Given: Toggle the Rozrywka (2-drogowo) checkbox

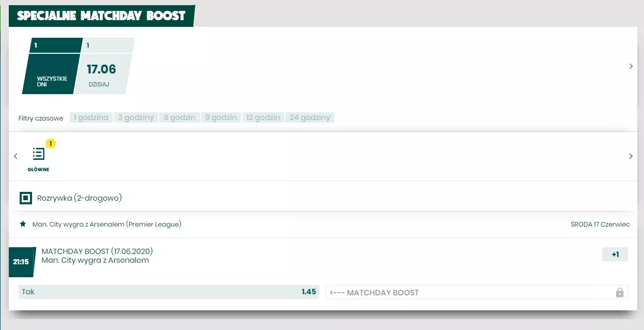Looking at the screenshot, I should (x=26, y=198).
